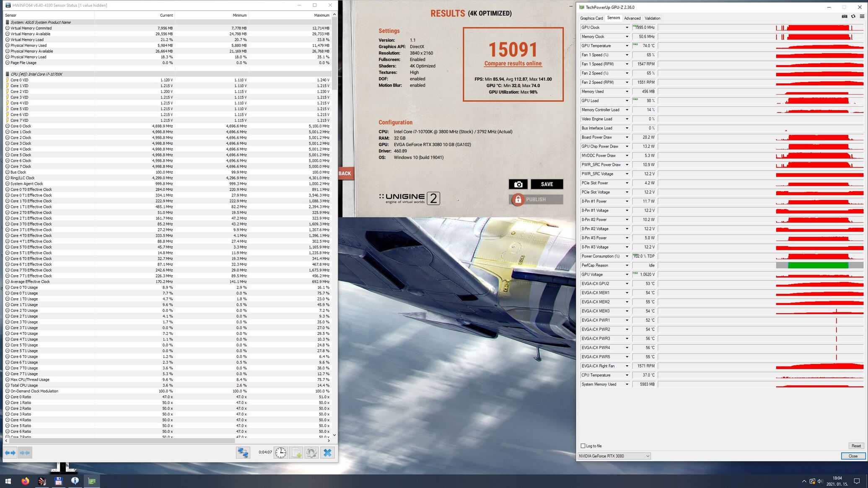This screenshot has width=868, height=488.
Task: Click CPU Intel Core i7-10700K header icon
Action: [x=7, y=74]
